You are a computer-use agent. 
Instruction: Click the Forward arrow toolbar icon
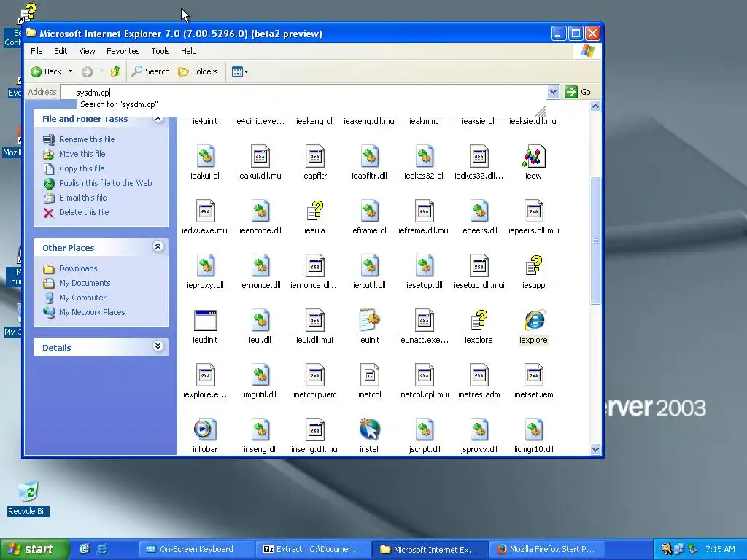(88, 71)
